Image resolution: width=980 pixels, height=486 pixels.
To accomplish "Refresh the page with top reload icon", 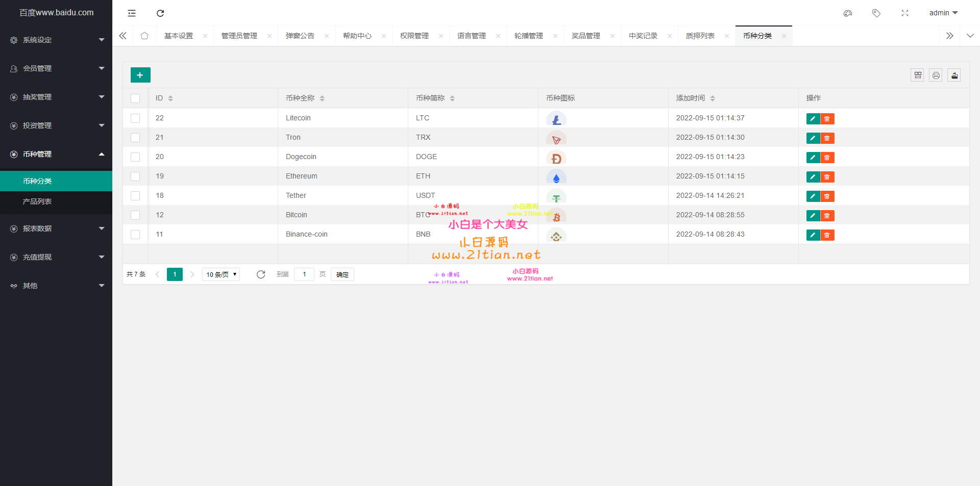I will click(x=160, y=13).
